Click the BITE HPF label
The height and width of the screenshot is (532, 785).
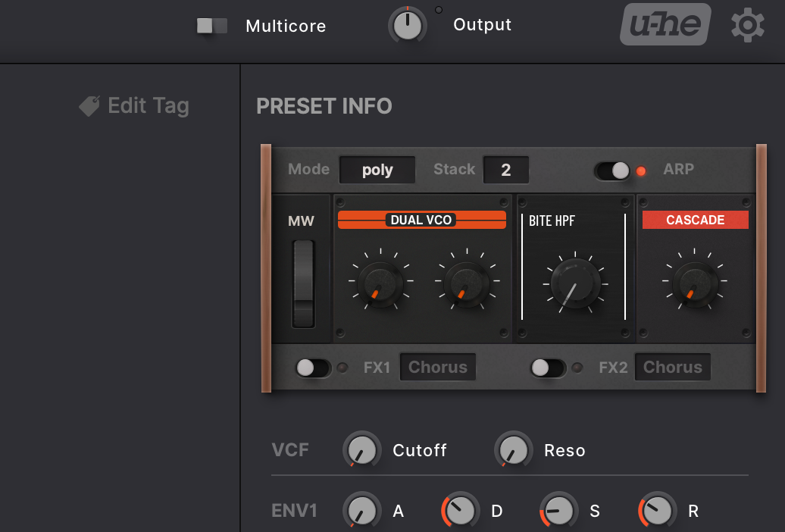point(552,221)
